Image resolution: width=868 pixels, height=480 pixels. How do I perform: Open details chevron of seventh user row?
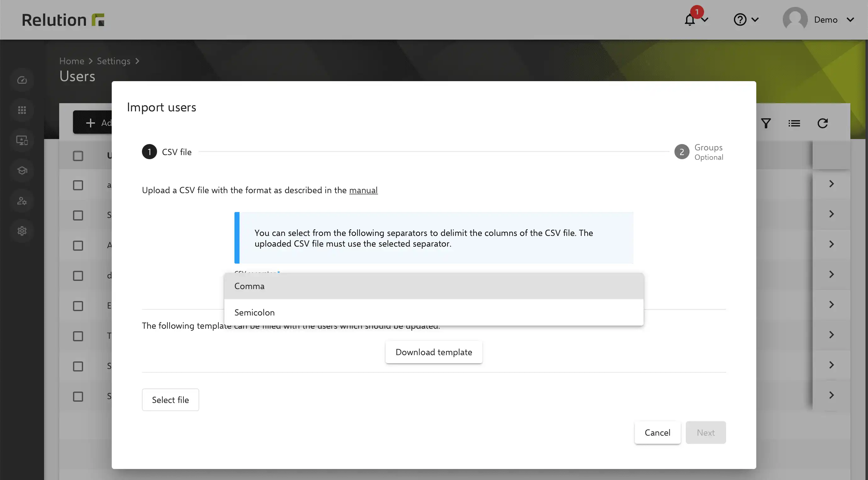coord(831,365)
